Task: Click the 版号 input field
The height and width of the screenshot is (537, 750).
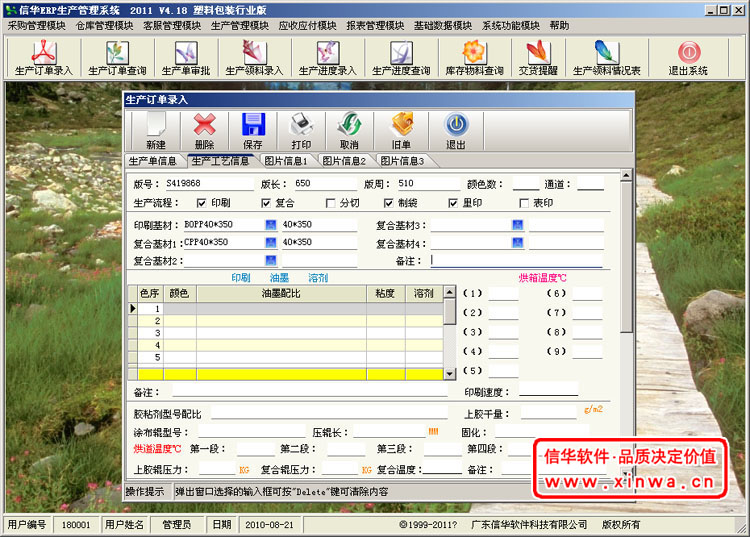Action: click(209, 184)
